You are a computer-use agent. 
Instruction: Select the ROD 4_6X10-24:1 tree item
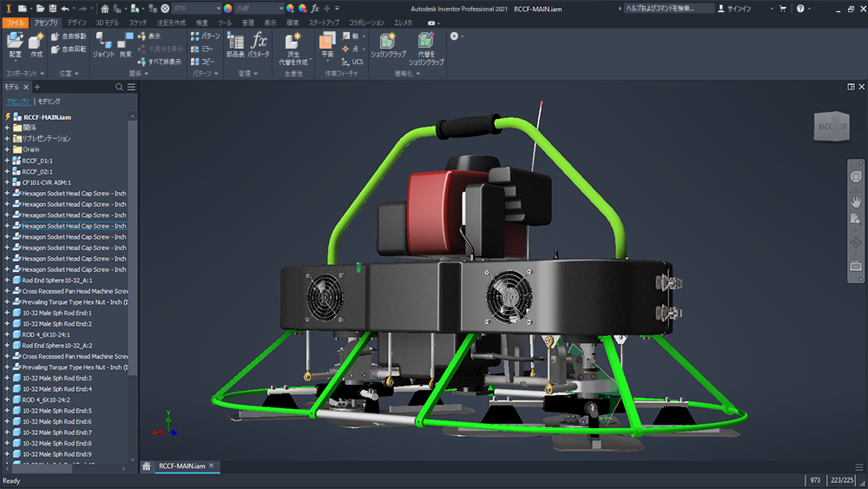pos(46,334)
